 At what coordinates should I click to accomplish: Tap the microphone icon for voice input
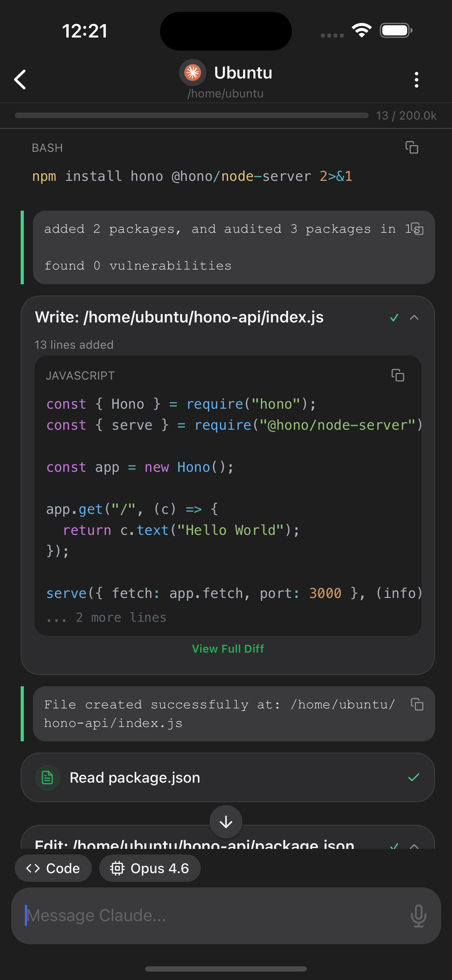click(x=418, y=916)
